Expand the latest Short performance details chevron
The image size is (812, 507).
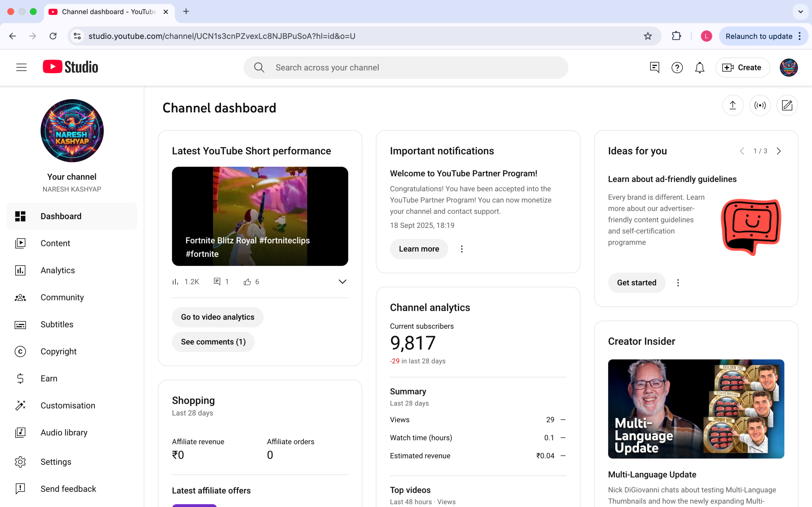(342, 282)
